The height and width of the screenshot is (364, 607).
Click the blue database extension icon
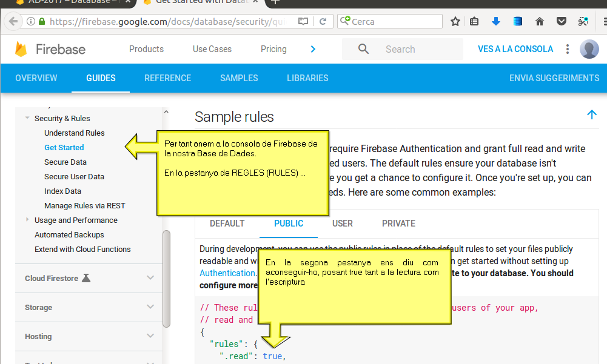tap(518, 21)
